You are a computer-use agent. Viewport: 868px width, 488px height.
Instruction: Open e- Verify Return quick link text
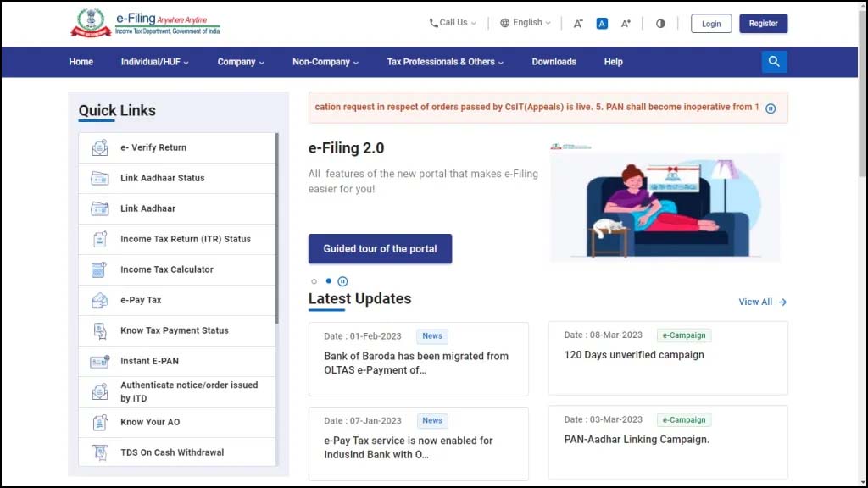pyautogui.click(x=153, y=147)
